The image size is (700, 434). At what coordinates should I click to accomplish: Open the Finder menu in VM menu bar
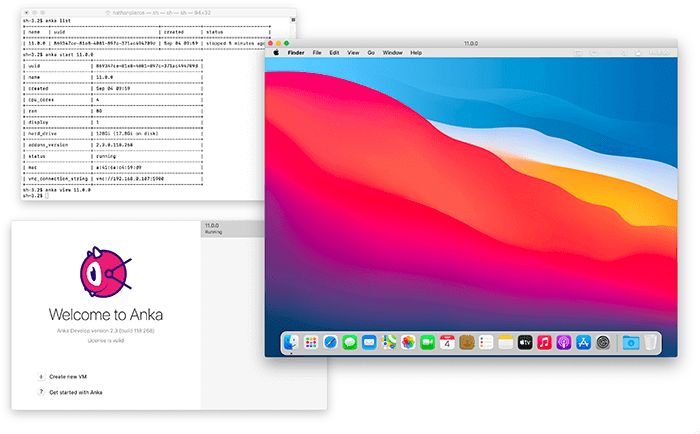(x=296, y=53)
